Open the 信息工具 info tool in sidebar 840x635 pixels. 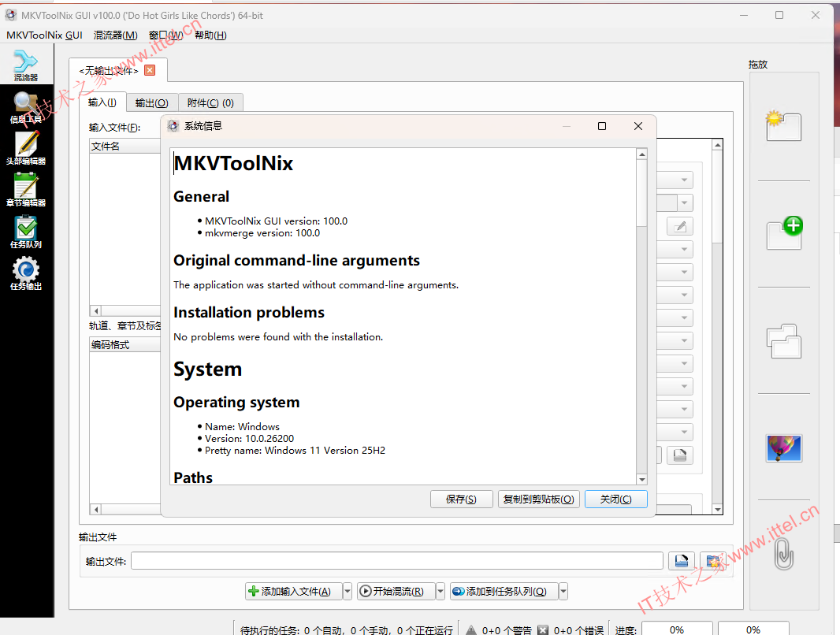tap(26, 108)
